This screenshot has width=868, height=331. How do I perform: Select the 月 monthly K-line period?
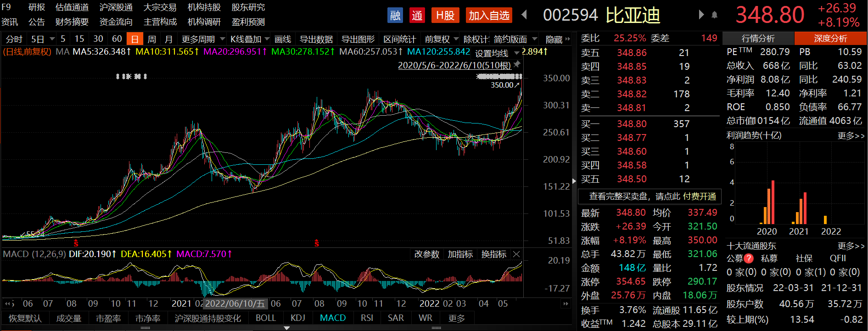(168, 39)
